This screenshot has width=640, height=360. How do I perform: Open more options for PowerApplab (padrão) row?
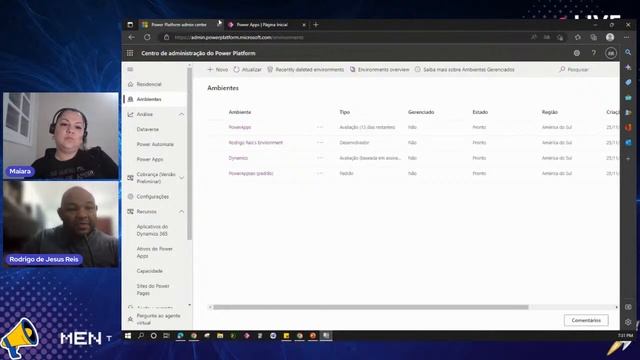(x=320, y=173)
